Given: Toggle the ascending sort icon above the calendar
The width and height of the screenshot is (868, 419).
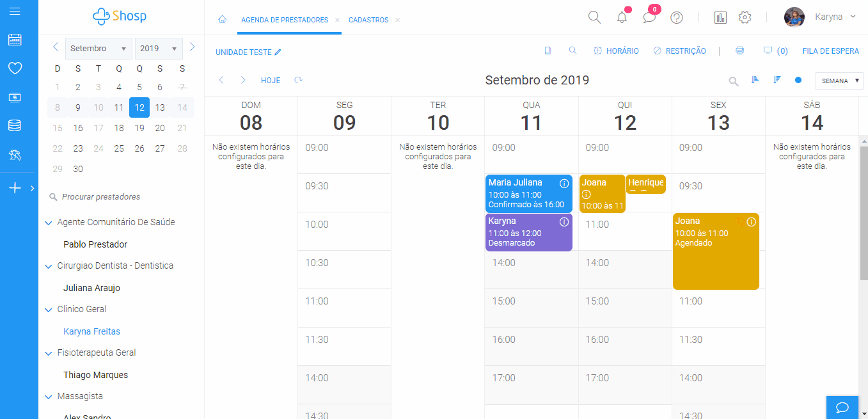Looking at the screenshot, I should tap(755, 80).
